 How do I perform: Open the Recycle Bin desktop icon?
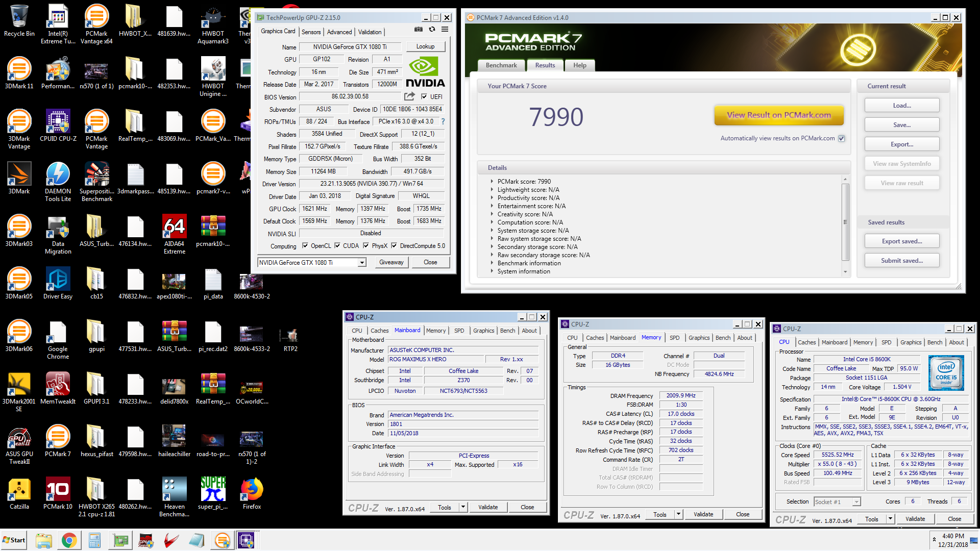(19, 22)
